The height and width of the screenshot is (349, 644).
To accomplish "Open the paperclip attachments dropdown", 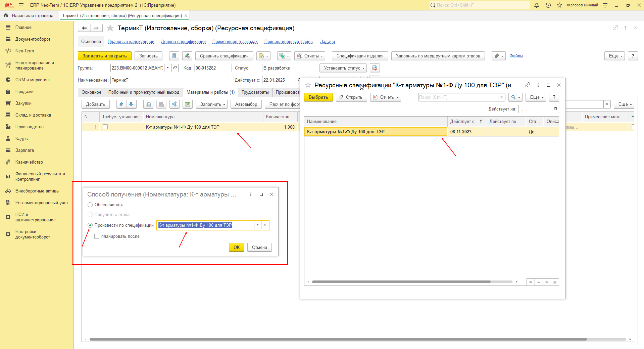I will tap(499, 56).
